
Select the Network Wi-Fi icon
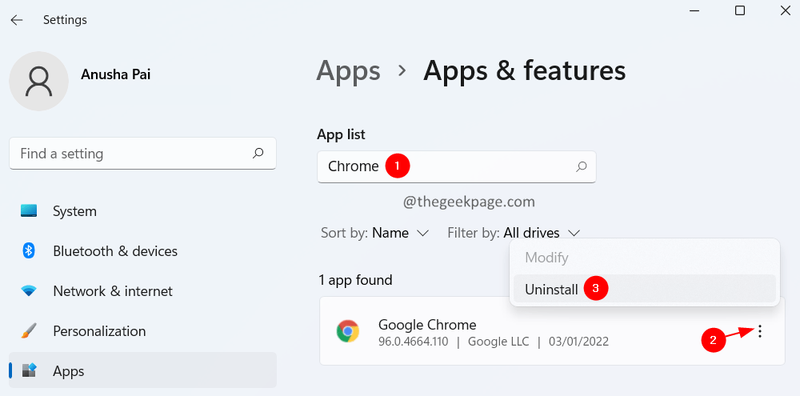coord(29,291)
